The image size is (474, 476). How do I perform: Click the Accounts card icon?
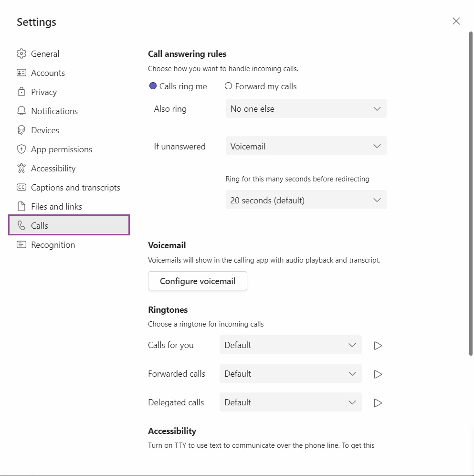(x=21, y=73)
